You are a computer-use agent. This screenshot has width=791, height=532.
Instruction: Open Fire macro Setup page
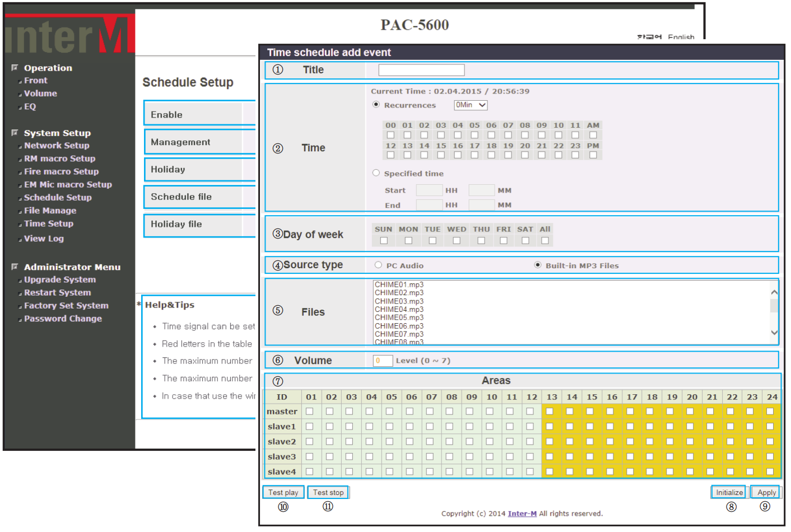tap(61, 171)
